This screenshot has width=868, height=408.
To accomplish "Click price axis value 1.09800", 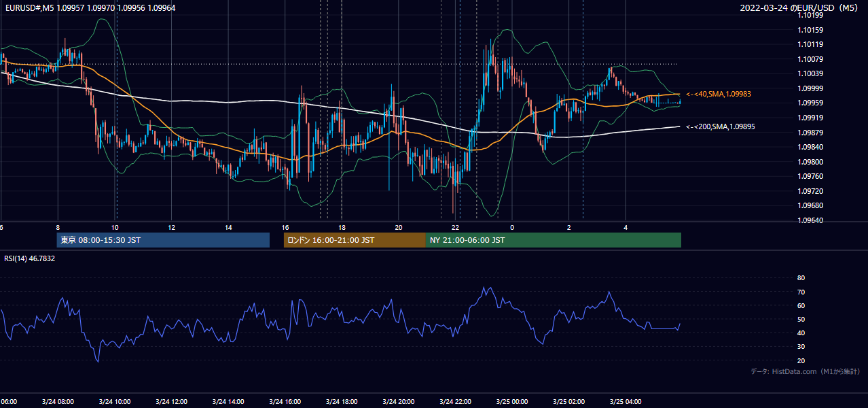I will (810, 162).
